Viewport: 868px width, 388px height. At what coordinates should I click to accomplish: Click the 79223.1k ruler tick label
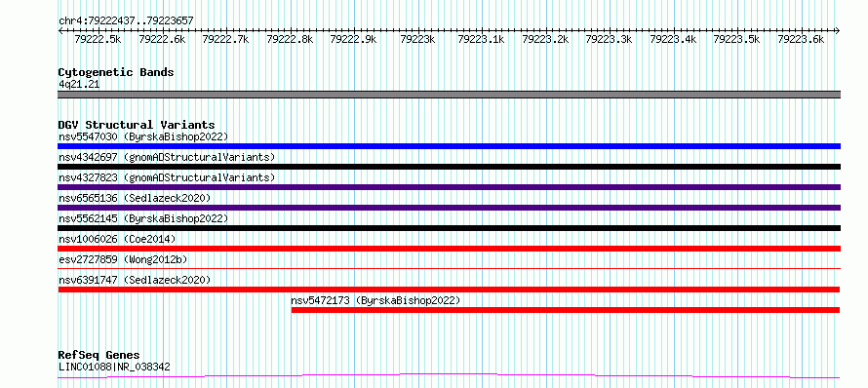(x=482, y=39)
